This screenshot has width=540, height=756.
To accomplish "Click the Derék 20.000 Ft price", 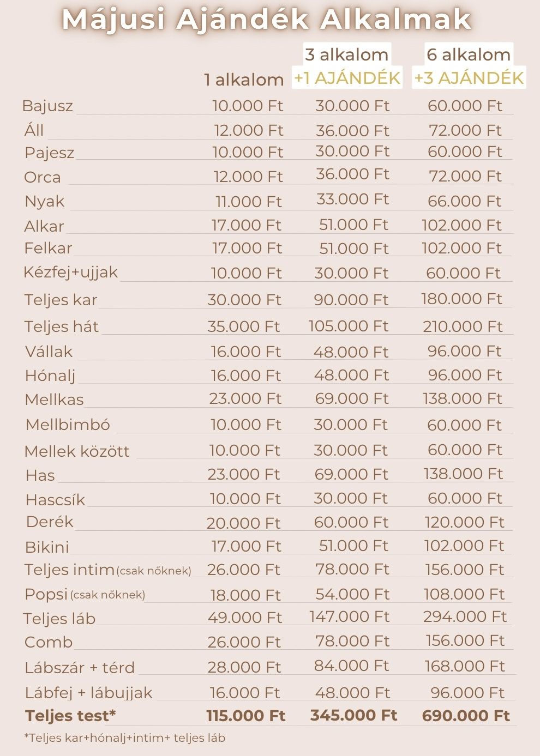I will pyautogui.click(x=243, y=523).
